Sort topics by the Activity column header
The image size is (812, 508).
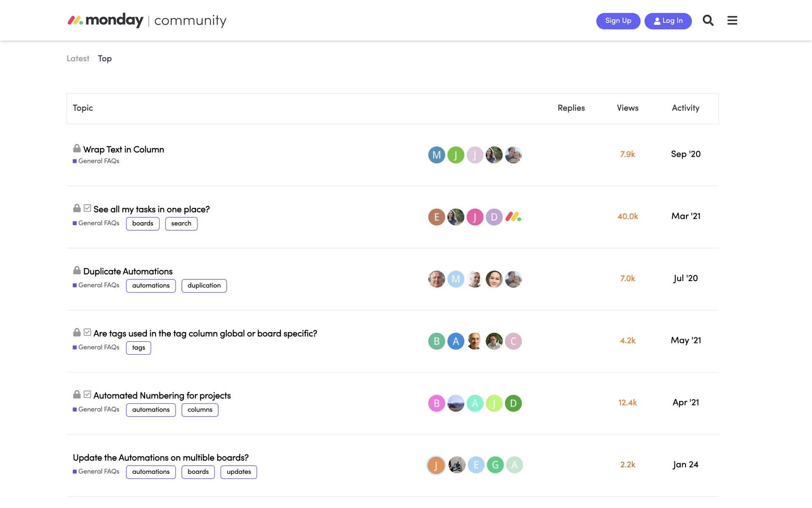[685, 108]
